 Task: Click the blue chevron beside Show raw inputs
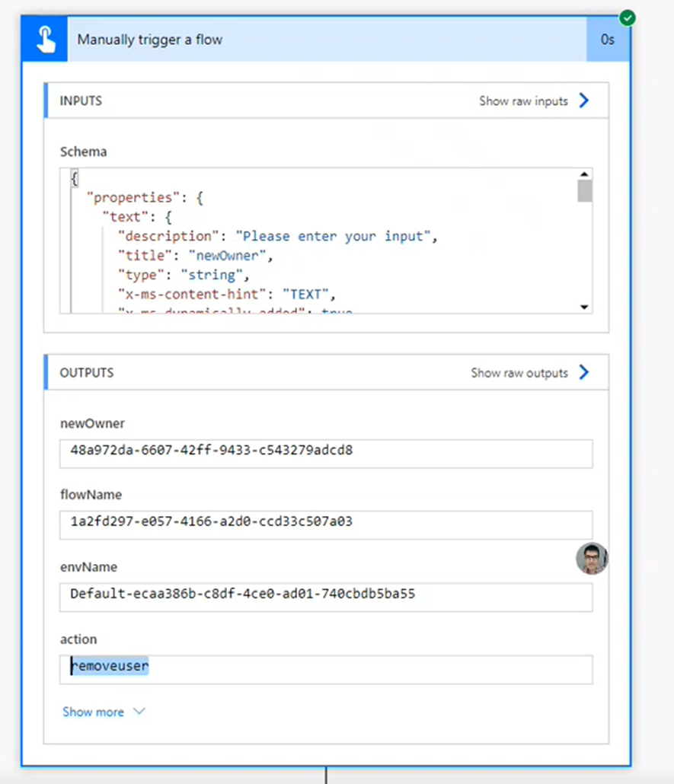pos(583,100)
